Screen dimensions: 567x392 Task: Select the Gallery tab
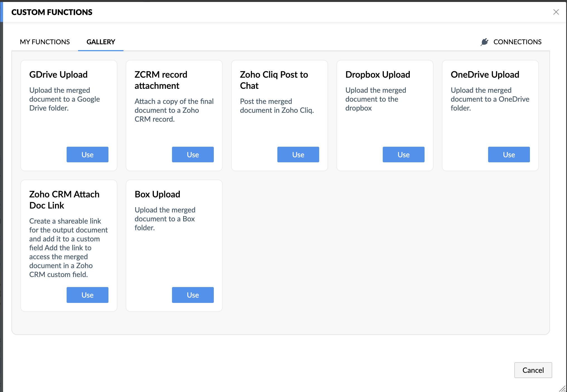(x=101, y=42)
